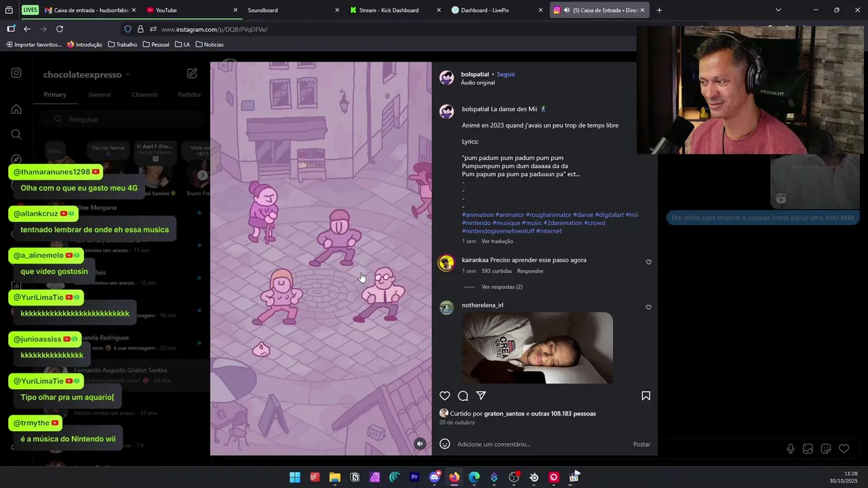Open graton_santos profile from the likes line

coord(504,413)
